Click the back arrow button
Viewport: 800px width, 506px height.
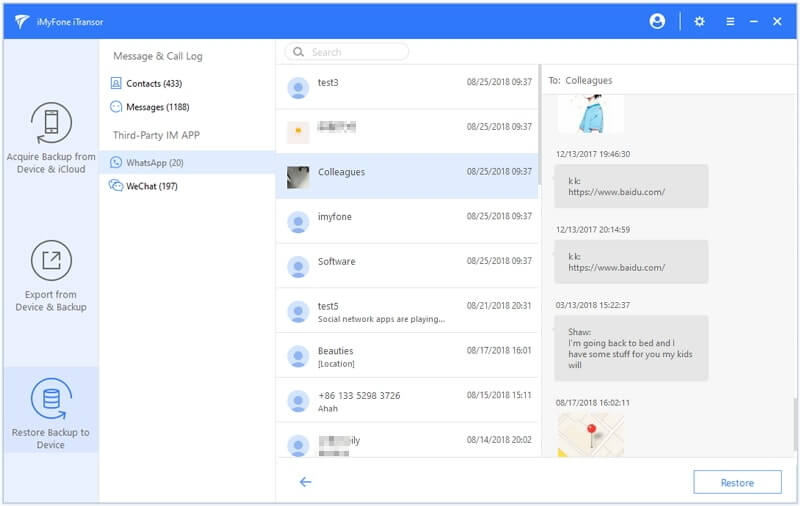click(x=305, y=482)
